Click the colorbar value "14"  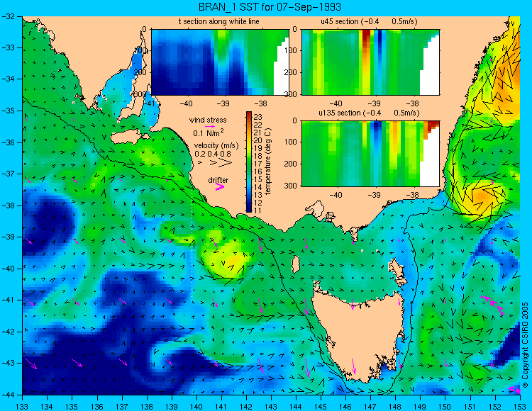tap(258, 187)
